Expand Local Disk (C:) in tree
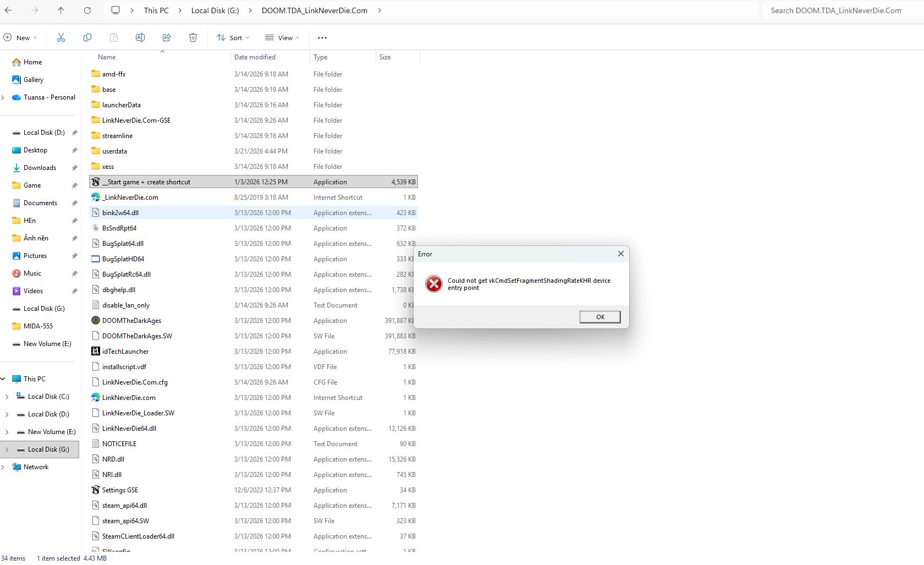 (x=7, y=397)
